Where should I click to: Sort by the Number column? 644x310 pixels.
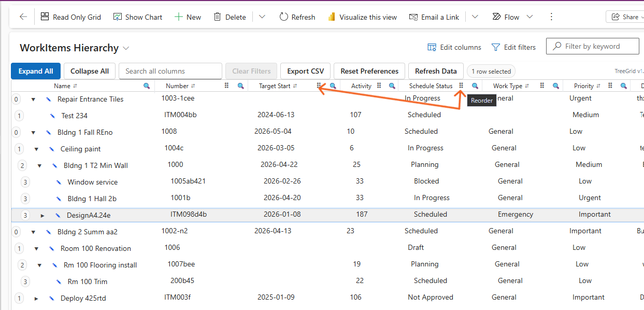(x=180, y=86)
